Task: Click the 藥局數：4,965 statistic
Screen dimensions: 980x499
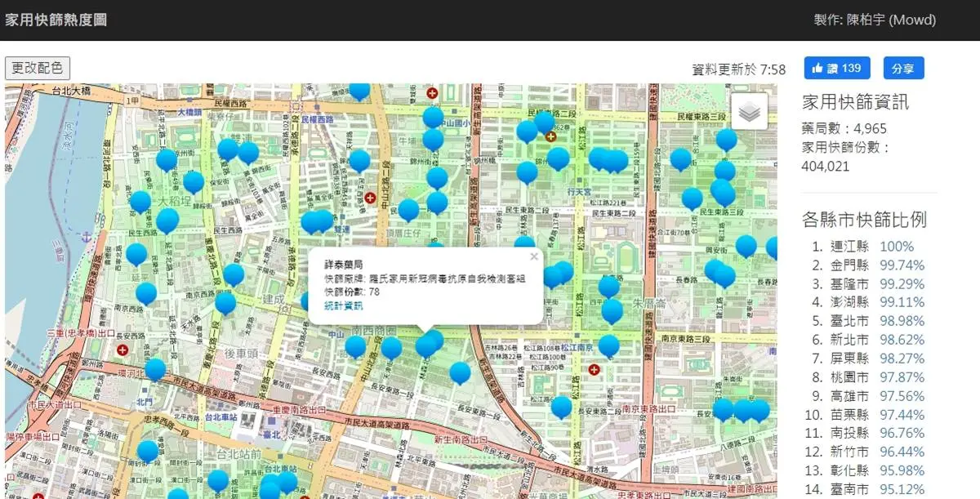Action: [844, 129]
